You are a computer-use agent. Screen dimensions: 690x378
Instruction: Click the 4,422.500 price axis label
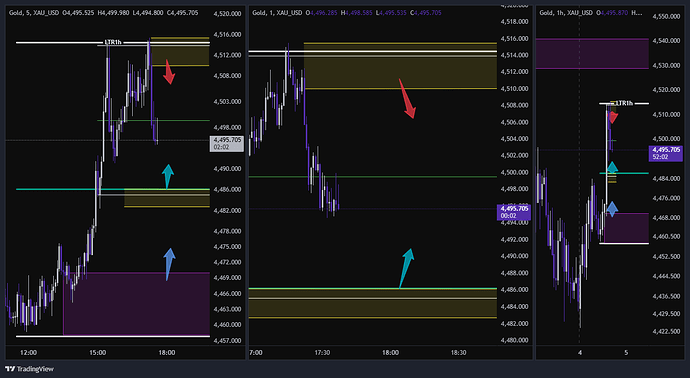[666, 331]
